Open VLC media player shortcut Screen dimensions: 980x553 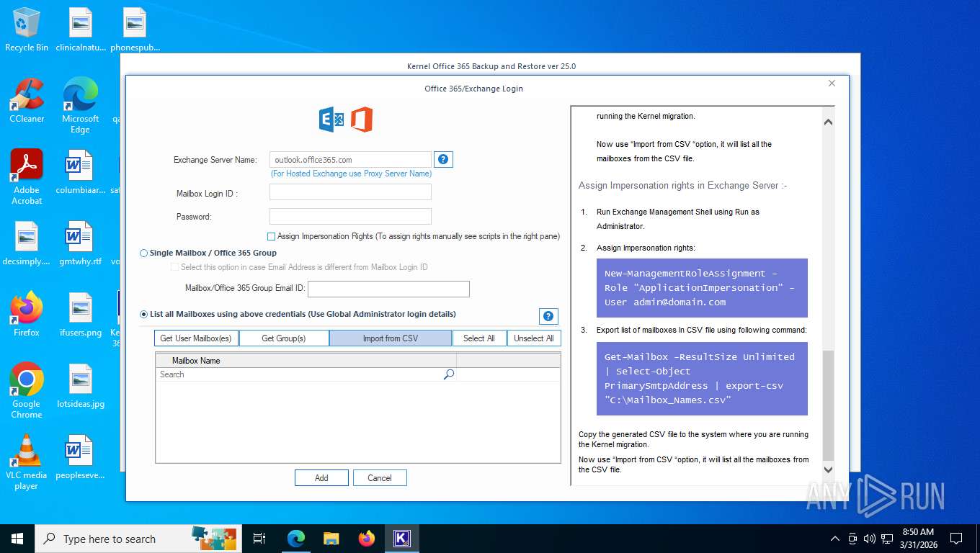point(27,462)
